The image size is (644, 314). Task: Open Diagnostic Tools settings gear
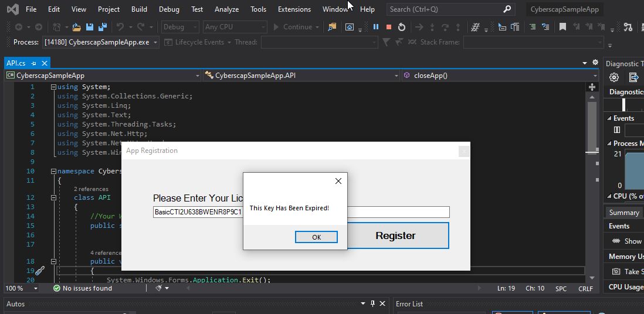pyautogui.click(x=614, y=77)
